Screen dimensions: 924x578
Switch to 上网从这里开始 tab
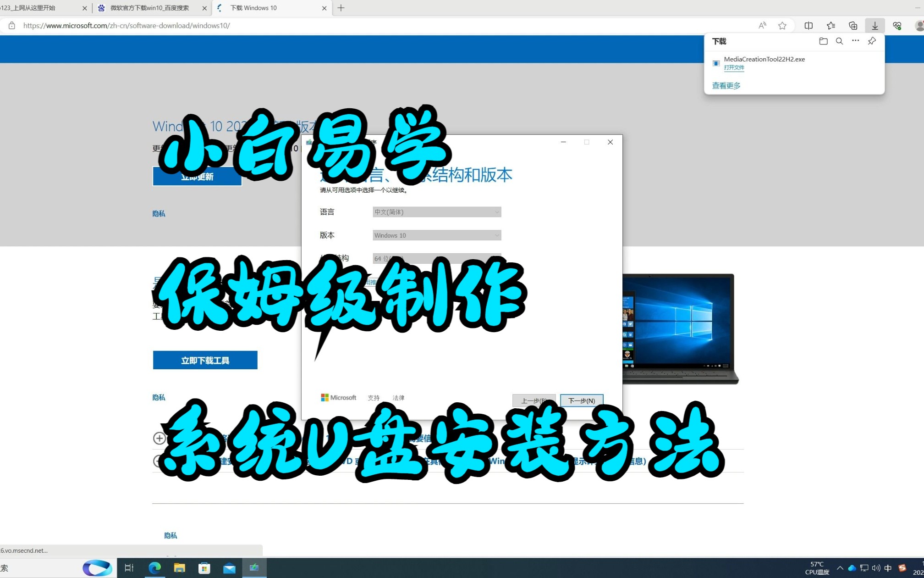(x=44, y=8)
